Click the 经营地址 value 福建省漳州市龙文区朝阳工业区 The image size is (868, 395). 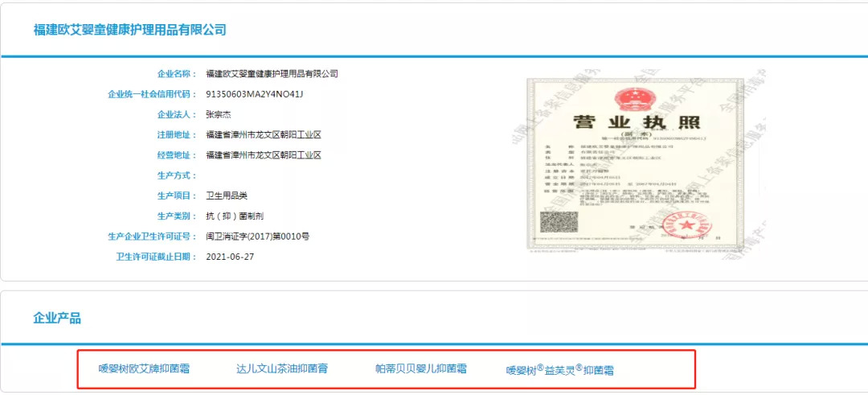(x=264, y=155)
